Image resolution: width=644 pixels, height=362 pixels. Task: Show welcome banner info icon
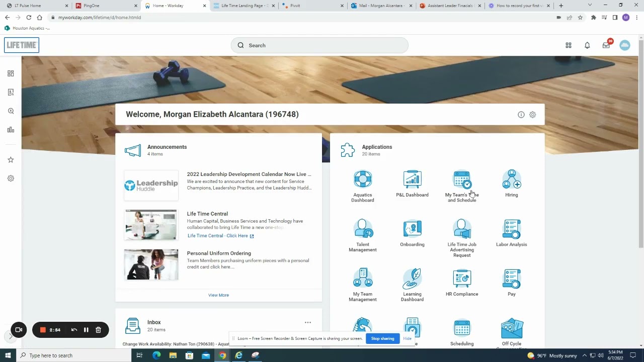[x=521, y=115]
